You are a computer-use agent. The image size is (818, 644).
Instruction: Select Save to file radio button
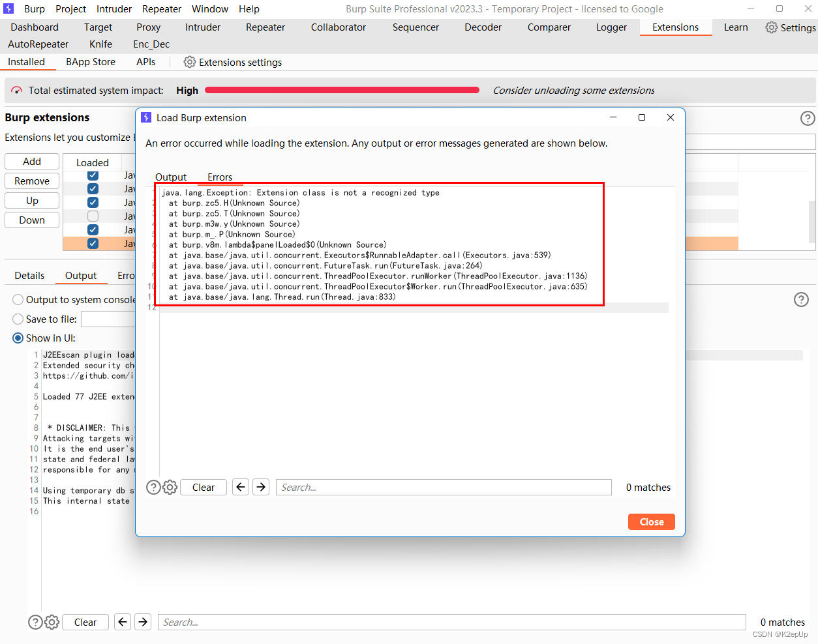[18, 319]
